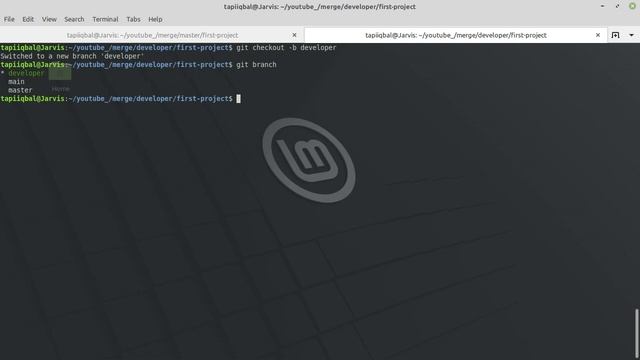Click the 'git branch' command text
640x360 pixels.
[256, 64]
